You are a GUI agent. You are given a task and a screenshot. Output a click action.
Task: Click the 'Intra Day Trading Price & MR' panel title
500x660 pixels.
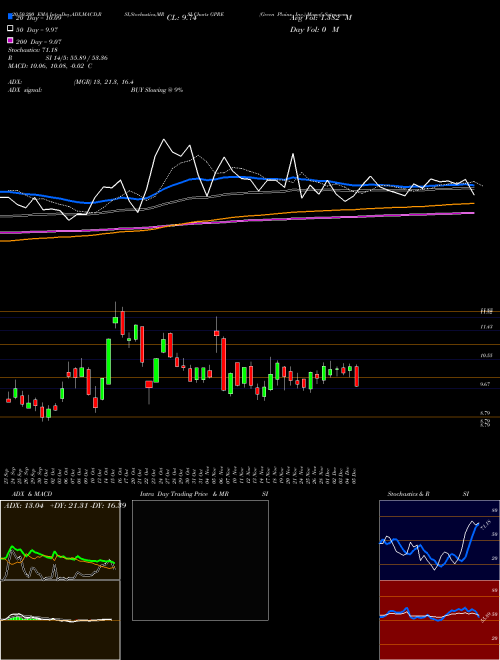(184, 494)
